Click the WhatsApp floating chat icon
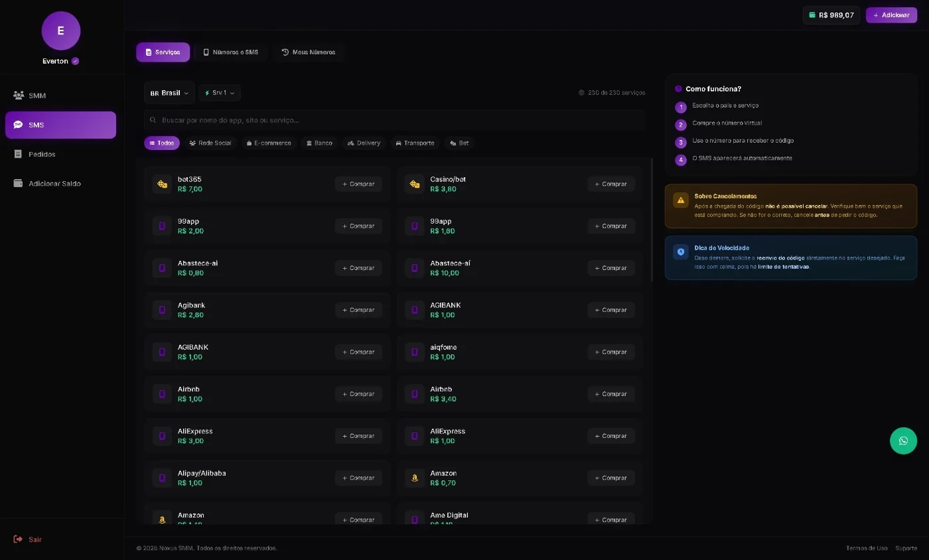 click(x=903, y=441)
